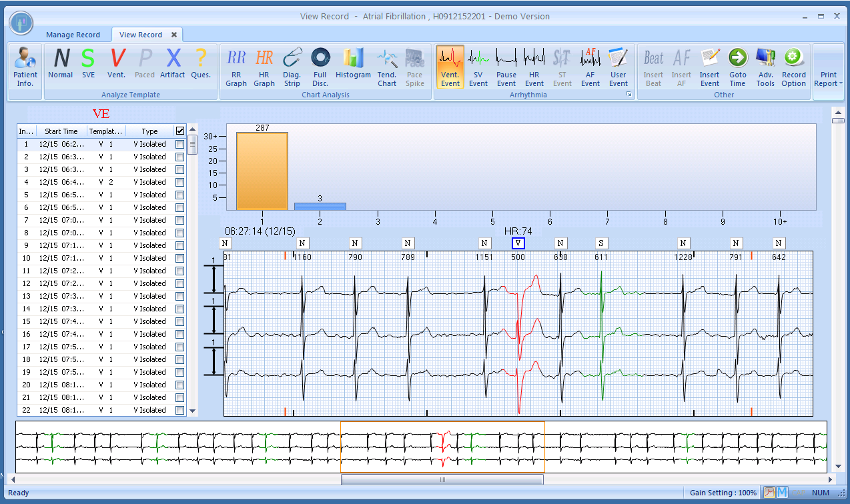Screen dimensions: 850x504
Task: Click the Goto Time tool
Action: [x=737, y=68]
